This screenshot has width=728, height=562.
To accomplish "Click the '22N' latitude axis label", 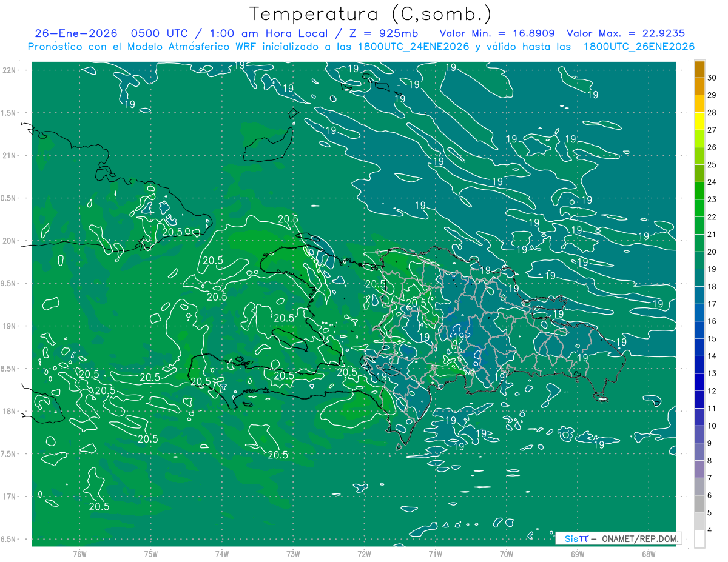I will tap(10, 70).
